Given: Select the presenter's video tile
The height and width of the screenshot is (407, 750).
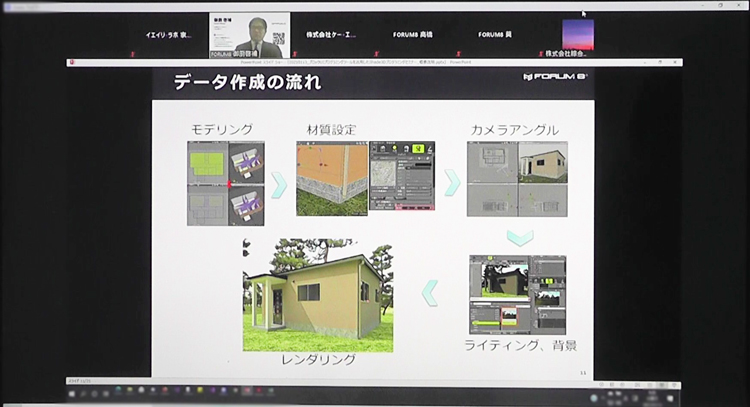Looking at the screenshot, I should point(250,36).
